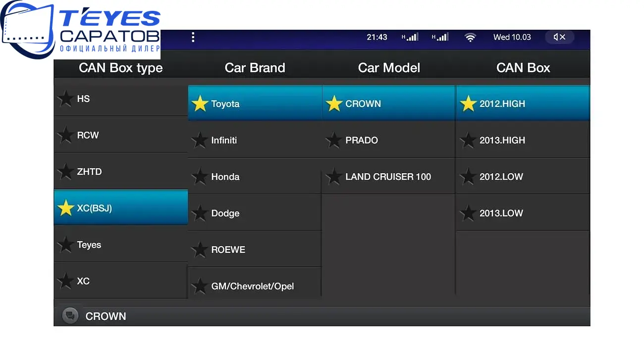This screenshot has height=356, width=644.
Task: Tap the first mobile signal indicator
Action: 410,37
